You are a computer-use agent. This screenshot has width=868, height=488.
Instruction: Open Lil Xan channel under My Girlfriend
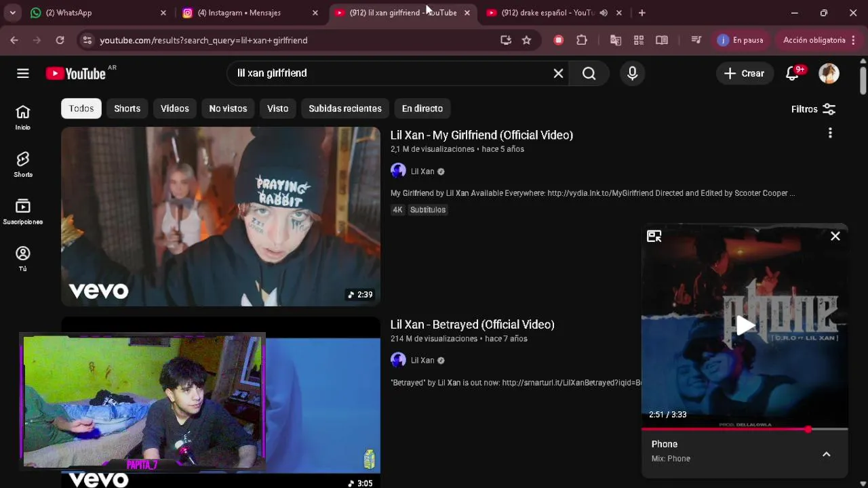422,171
